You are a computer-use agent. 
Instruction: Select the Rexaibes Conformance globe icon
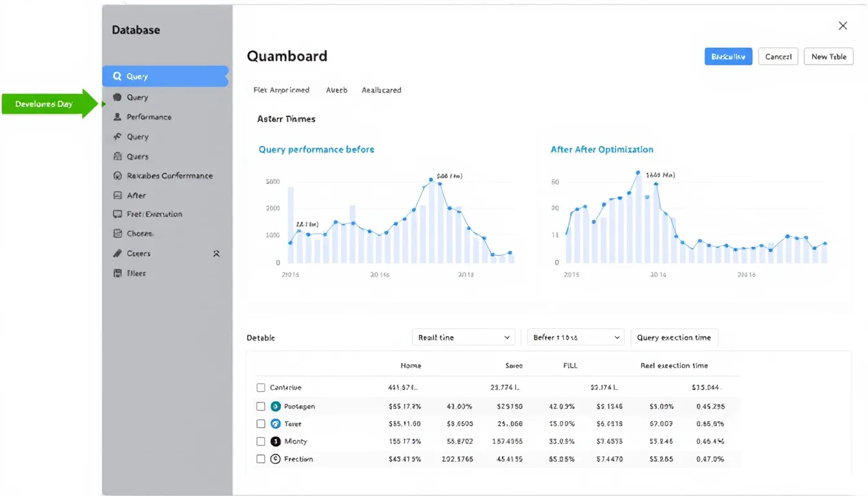click(119, 175)
